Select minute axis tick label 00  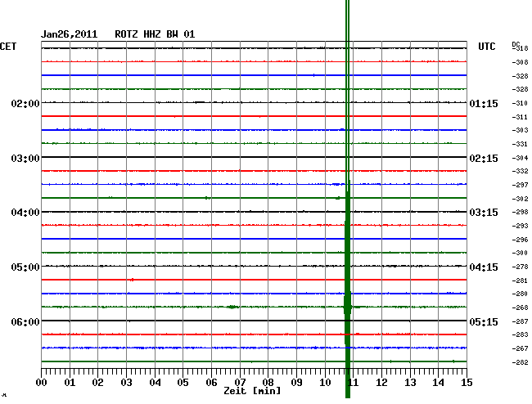coord(42,383)
